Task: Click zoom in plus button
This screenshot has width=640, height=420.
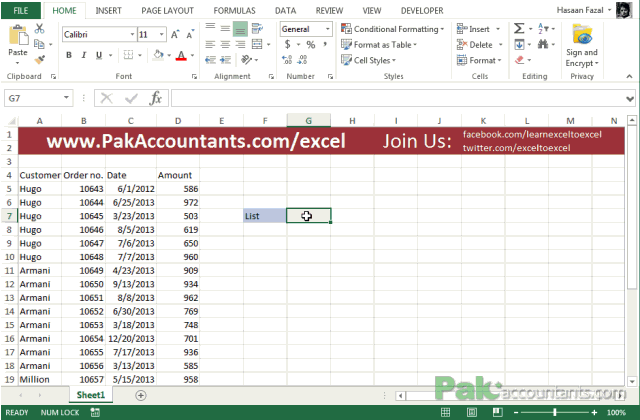Action: point(594,412)
